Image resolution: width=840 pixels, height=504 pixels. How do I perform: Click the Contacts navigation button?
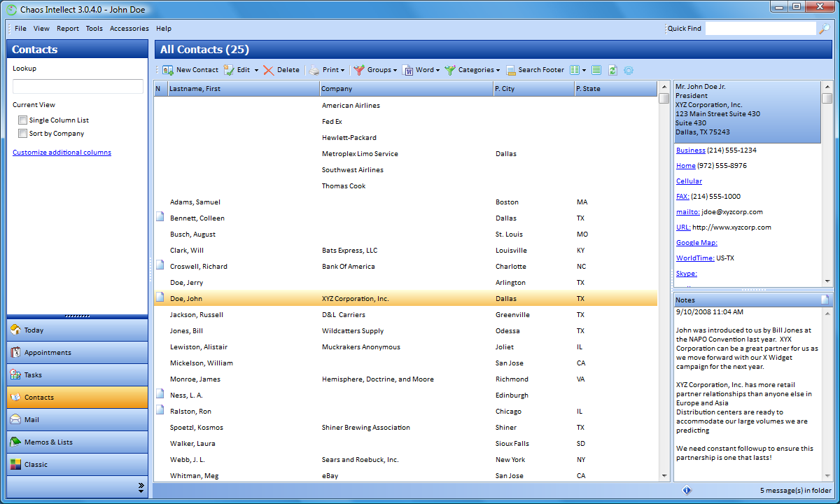point(77,397)
